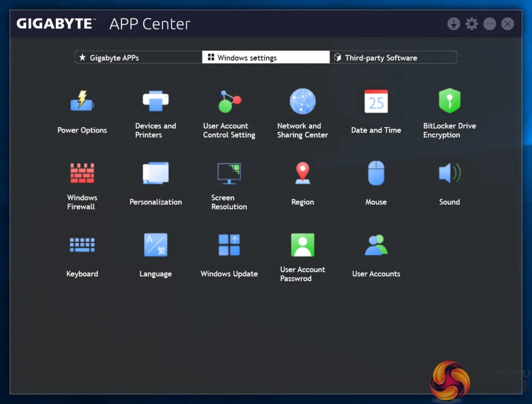
Task: Open the BitLocker Drive Encryption shield icon
Action: [x=450, y=101]
